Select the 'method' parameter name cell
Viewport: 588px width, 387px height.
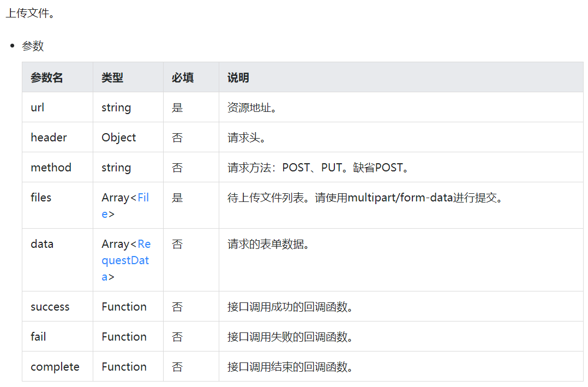pyautogui.click(x=57, y=168)
